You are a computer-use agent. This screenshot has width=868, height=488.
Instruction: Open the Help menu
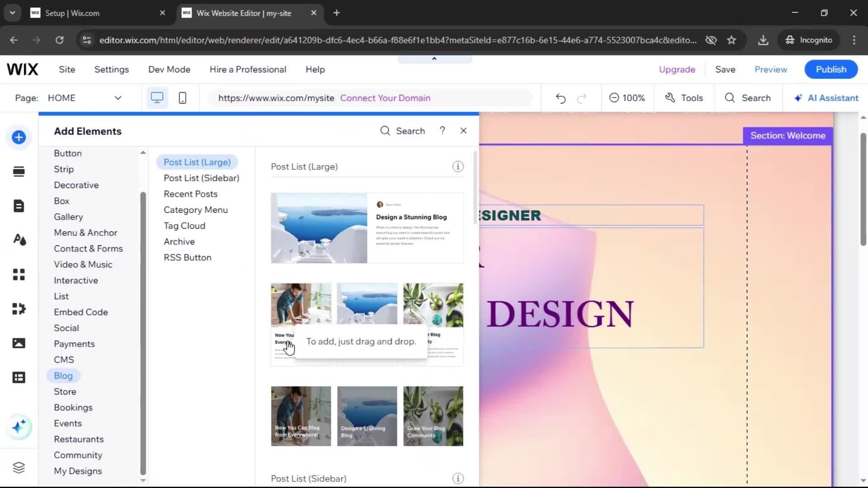(315, 70)
